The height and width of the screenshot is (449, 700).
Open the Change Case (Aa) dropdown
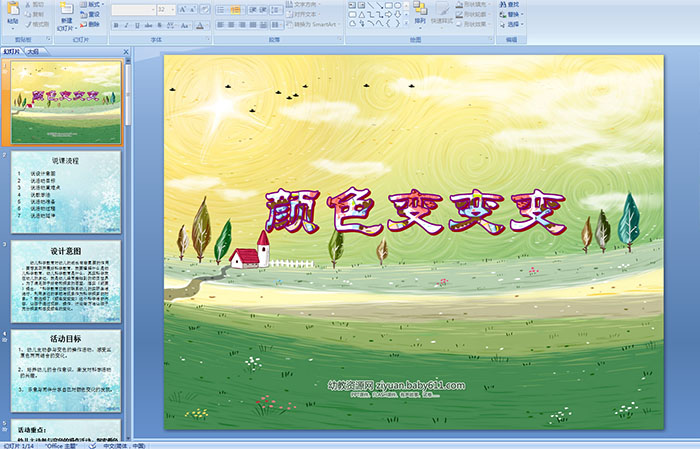(x=184, y=25)
